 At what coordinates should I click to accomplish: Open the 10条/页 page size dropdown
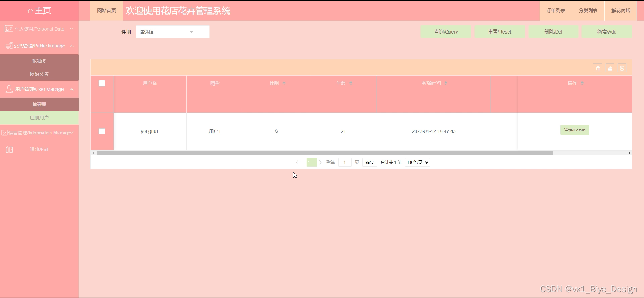pyautogui.click(x=417, y=162)
